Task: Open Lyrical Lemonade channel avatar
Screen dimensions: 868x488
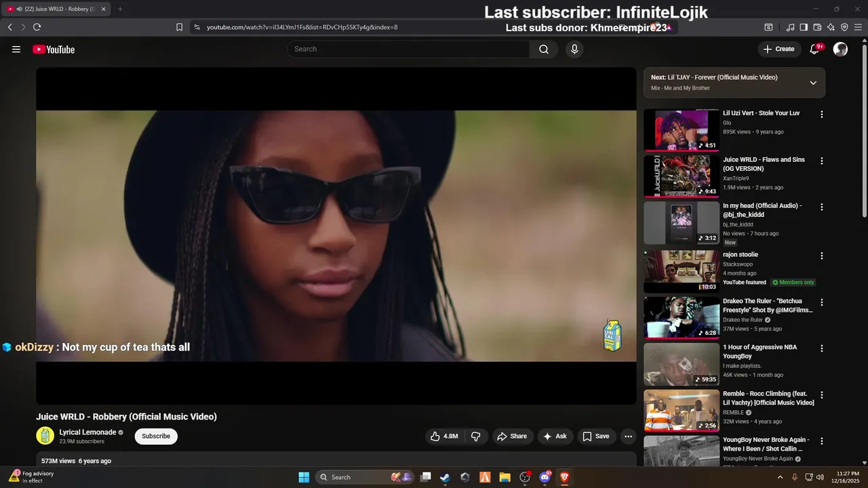Action: pos(45,436)
